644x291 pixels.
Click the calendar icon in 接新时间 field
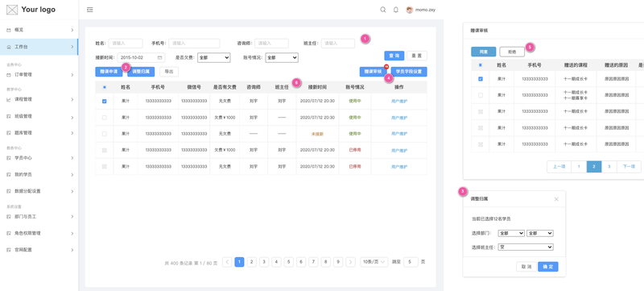tap(159, 57)
